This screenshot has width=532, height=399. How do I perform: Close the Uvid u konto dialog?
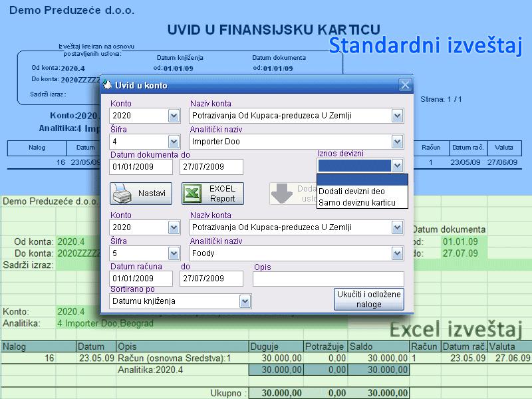pos(404,85)
